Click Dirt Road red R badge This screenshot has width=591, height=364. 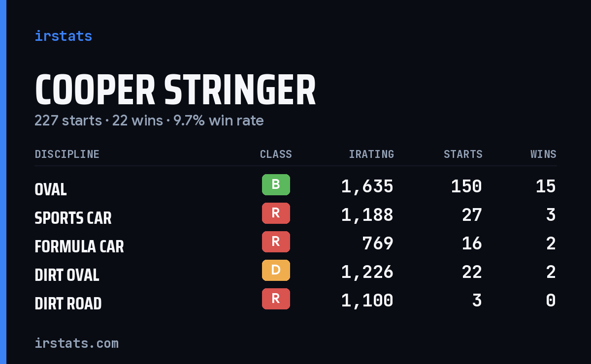(276, 299)
